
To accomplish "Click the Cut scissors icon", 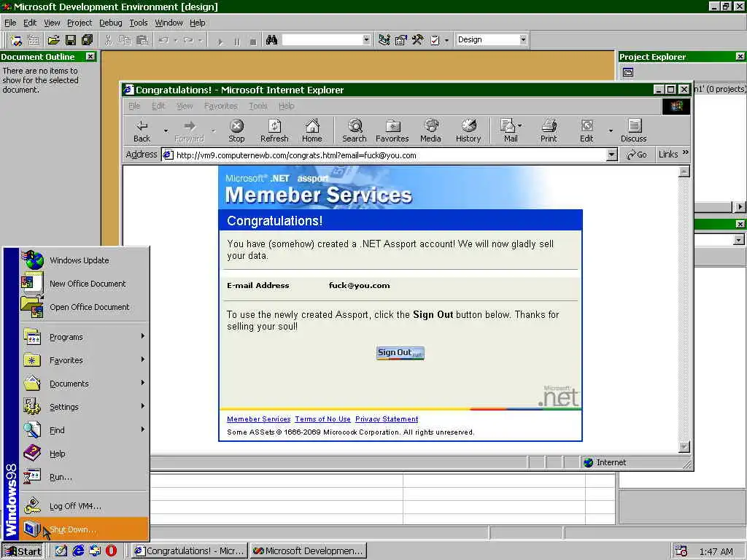I will click(109, 40).
